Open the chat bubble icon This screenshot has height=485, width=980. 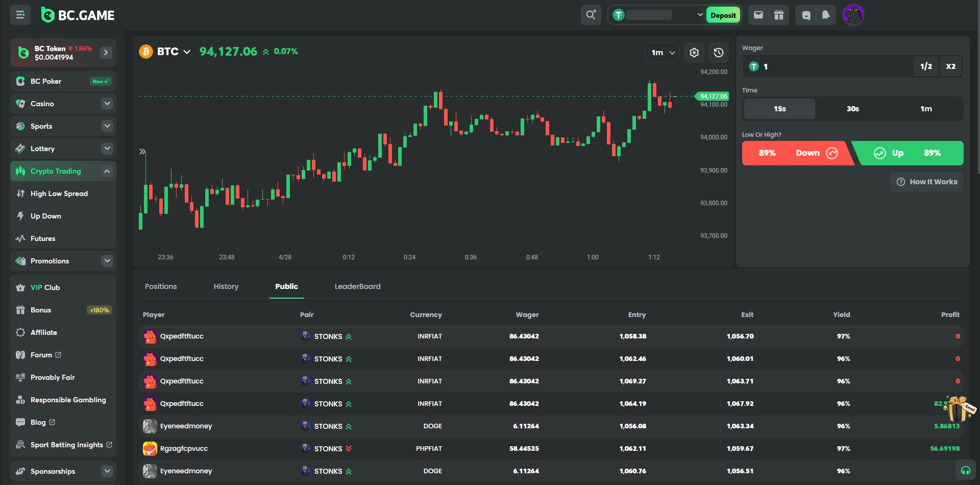tap(806, 15)
